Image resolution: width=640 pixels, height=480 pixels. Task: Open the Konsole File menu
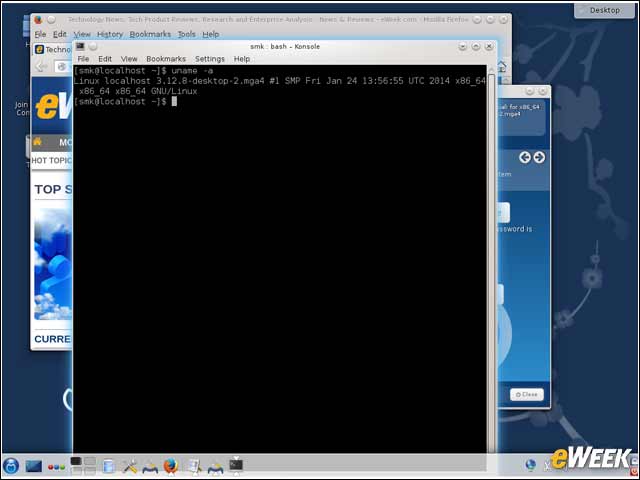click(83, 59)
